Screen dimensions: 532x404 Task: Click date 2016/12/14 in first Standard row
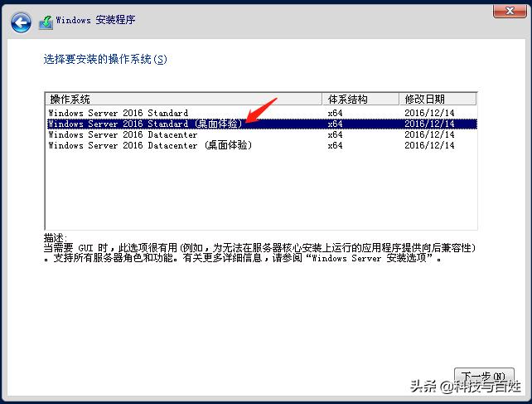429,113
